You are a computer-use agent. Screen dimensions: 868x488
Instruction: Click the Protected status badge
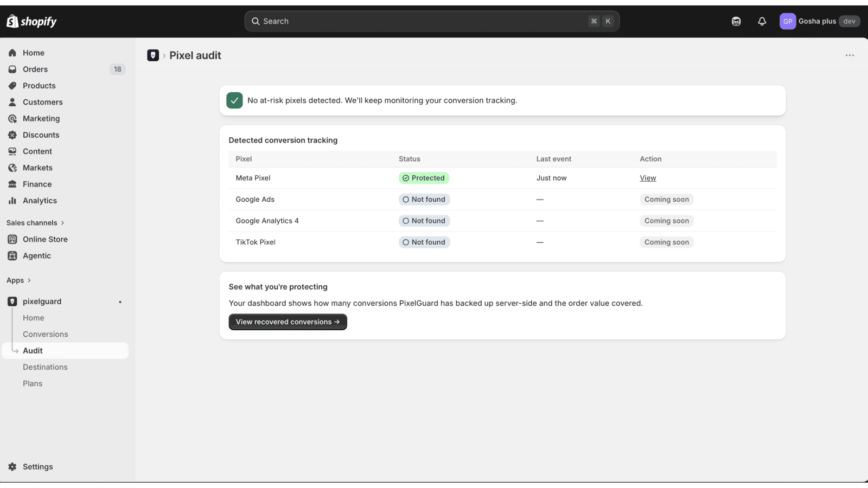424,178
